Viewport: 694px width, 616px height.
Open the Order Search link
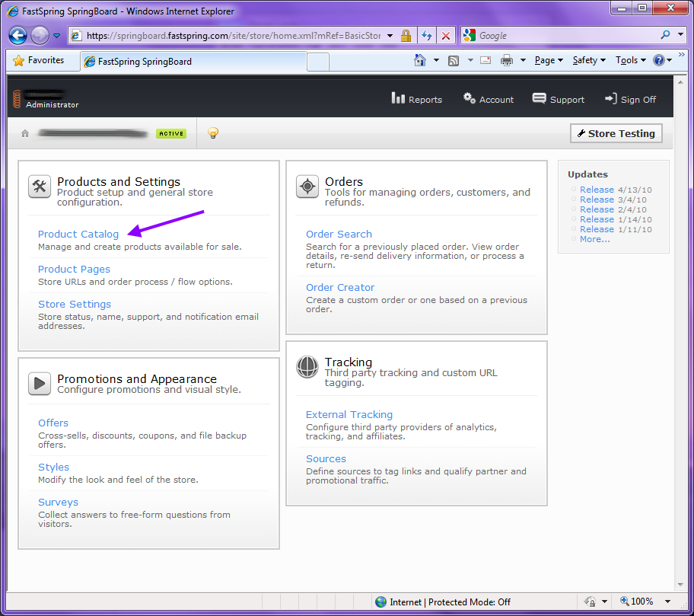pyautogui.click(x=339, y=234)
